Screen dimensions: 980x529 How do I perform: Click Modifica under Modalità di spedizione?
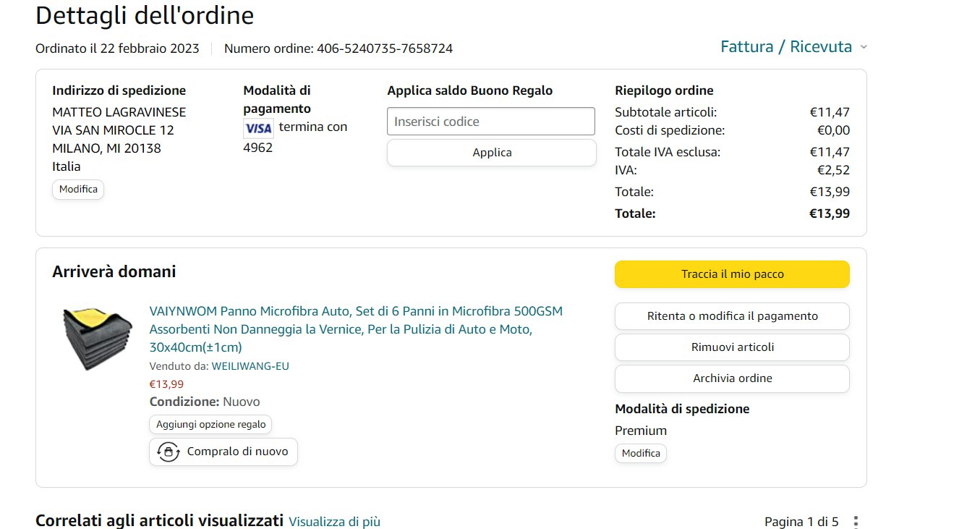(641, 454)
